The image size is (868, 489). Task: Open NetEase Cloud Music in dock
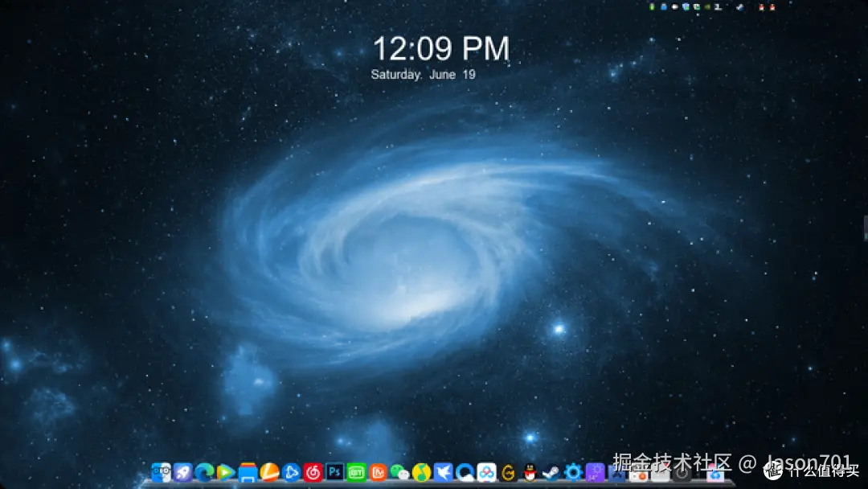[x=313, y=472]
